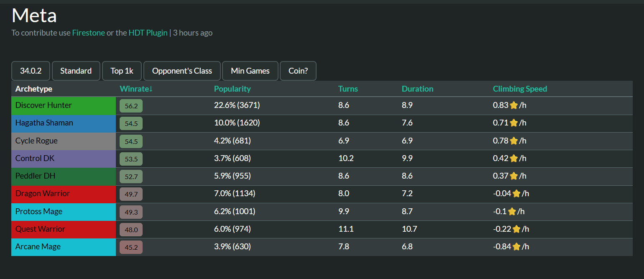The width and height of the screenshot is (644, 279).
Task: Sort table by Duration column
Action: (417, 89)
